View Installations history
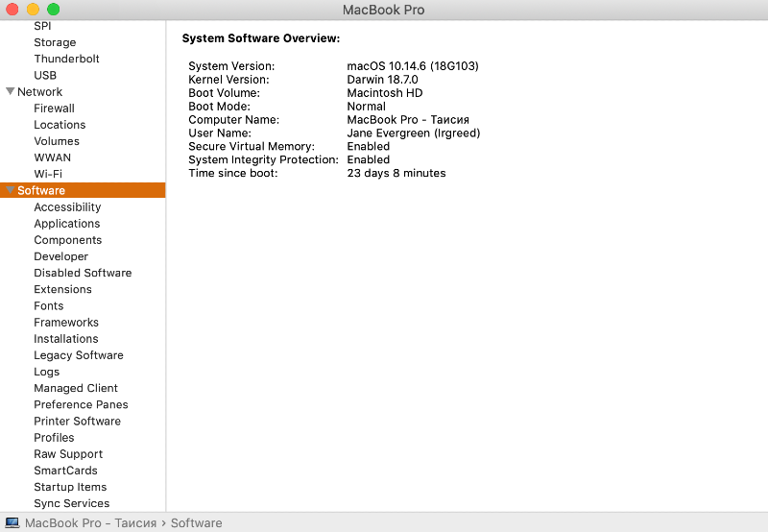 coord(66,339)
